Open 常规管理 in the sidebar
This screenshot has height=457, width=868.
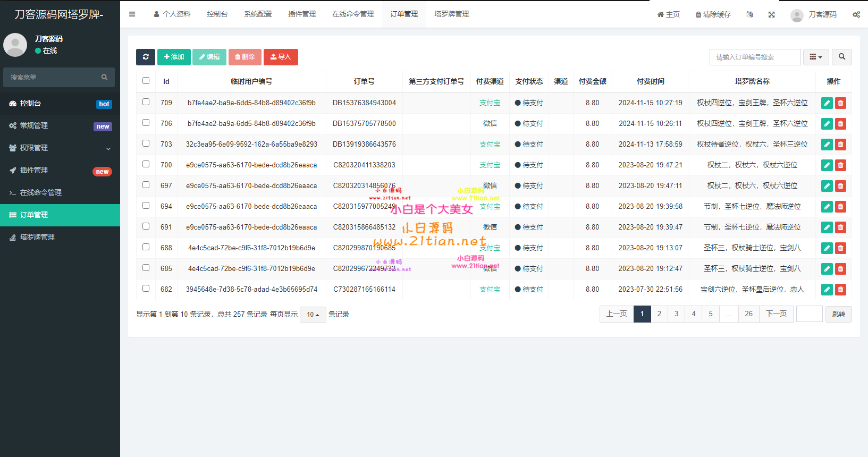pos(60,126)
